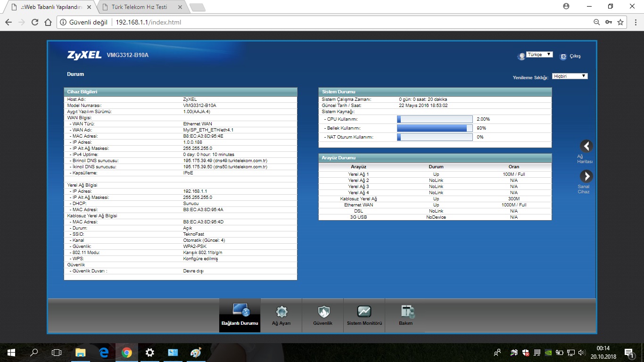
Task: Click the CPU Kullanımı progress bar
Action: pyautogui.click(x=435, y=119)
